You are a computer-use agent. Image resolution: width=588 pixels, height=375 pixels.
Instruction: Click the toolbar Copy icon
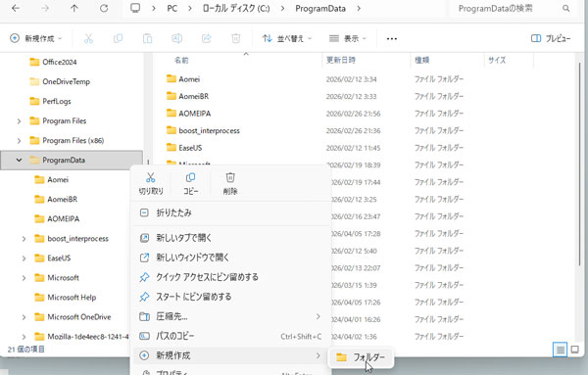119,38
